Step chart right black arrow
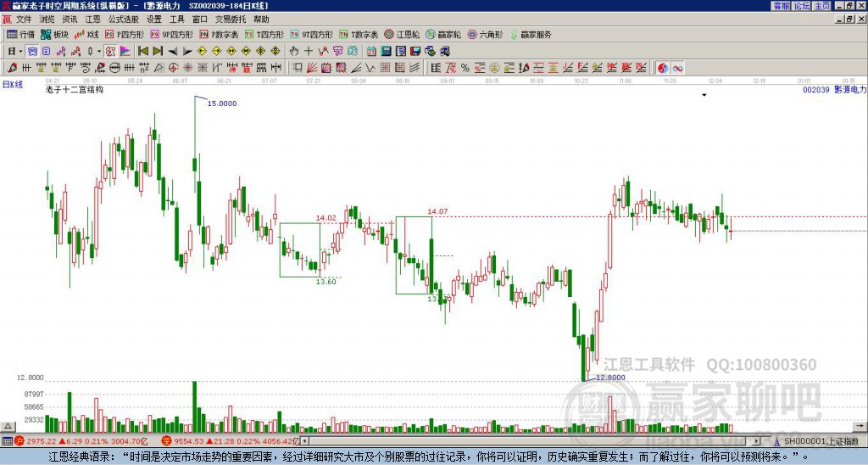Screen dimensions: 868x465 tap(187, 51)
